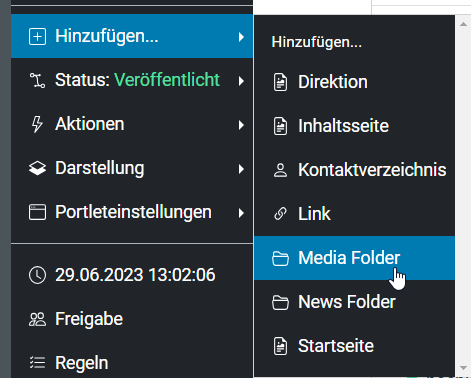The image size is (471, 378).
Task: Open the Aktionen menu entry
Action: point(132,124)
